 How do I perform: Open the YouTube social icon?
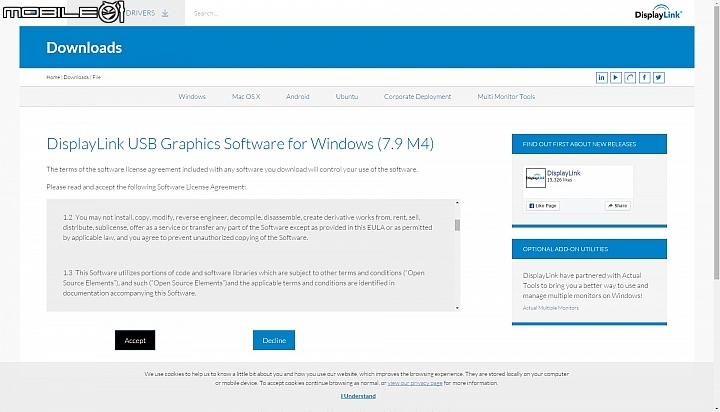click(x=616, y=78)
